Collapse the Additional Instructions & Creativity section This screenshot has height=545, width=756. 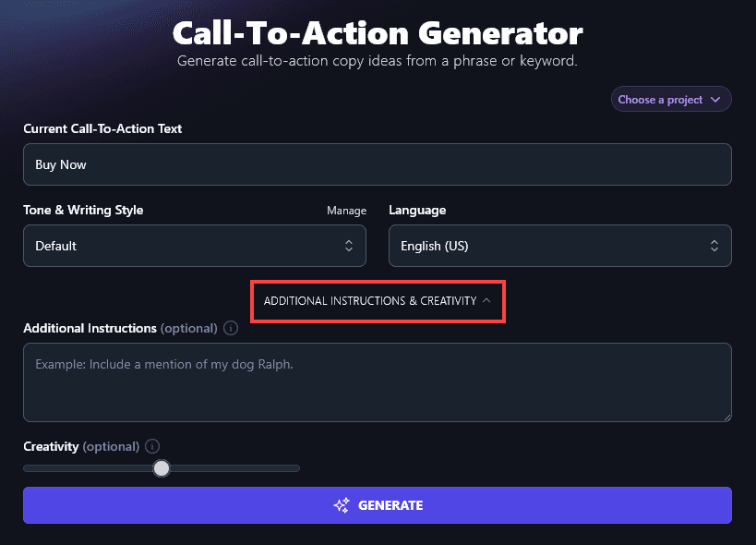(x=378, y=301)
